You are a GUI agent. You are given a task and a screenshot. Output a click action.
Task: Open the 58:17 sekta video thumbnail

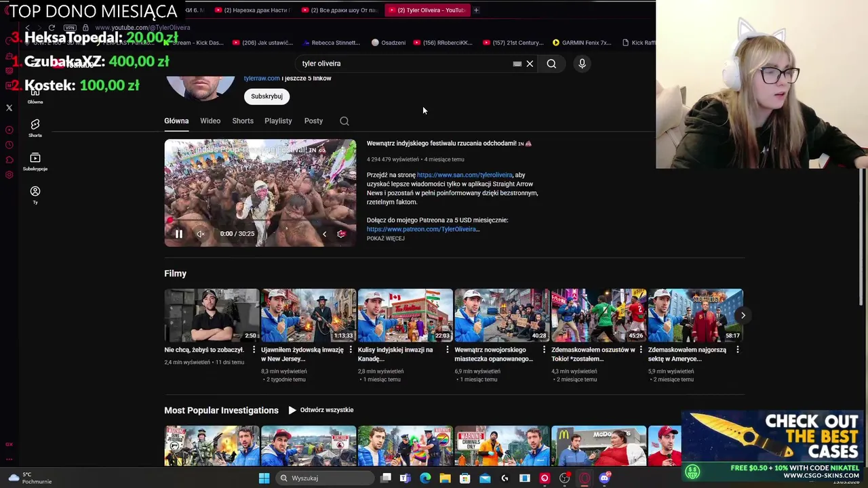pyautogui.click(x=696, y=315)
